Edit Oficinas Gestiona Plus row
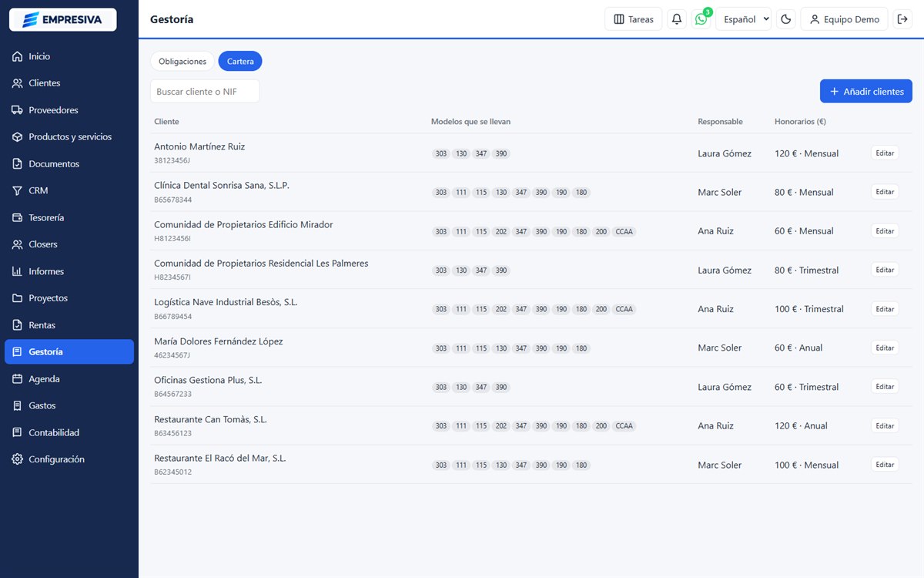The height and width of the screenshot is (578, 924). (885, 387)
